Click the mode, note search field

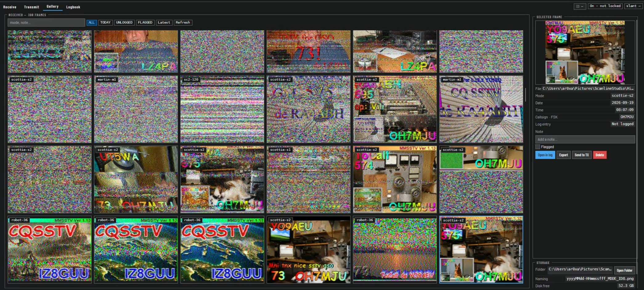[x=46, y=23]
